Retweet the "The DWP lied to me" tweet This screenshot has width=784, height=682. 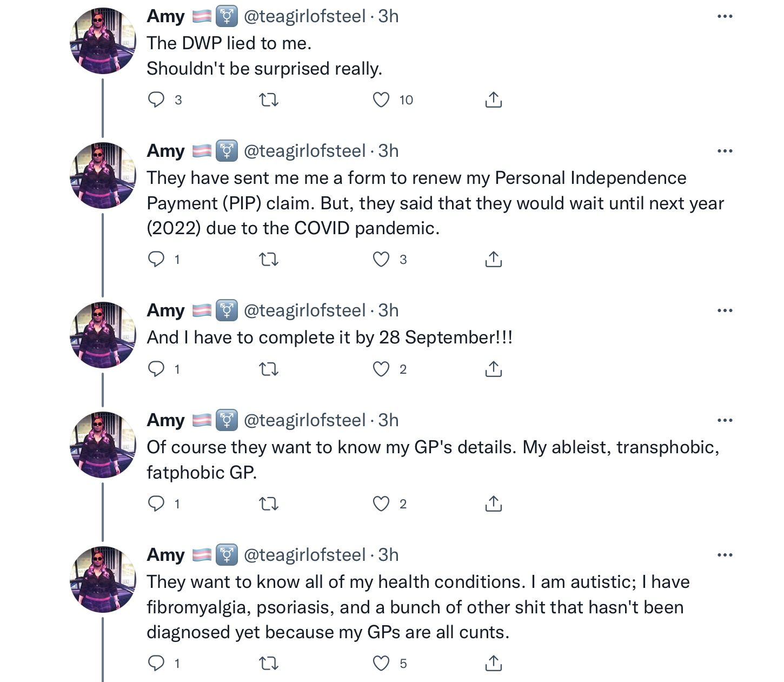(269, 100)
